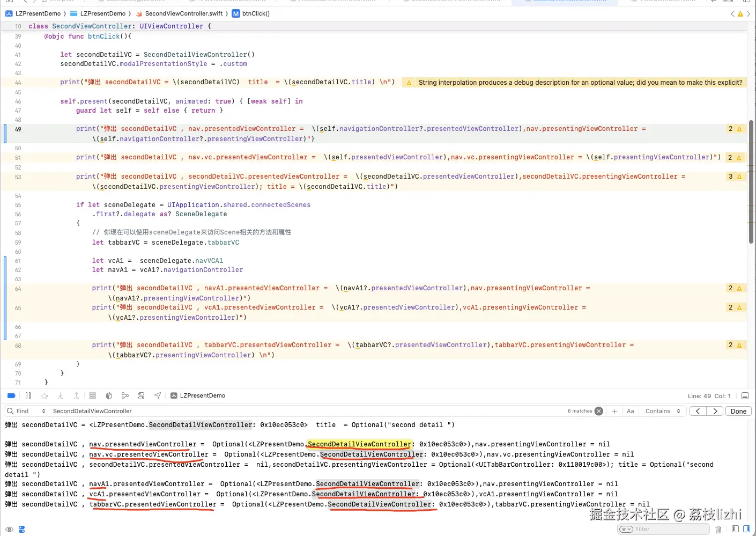Click the eye quick look icon
This screenshot has width=756, height=536.
pos(10,529)
